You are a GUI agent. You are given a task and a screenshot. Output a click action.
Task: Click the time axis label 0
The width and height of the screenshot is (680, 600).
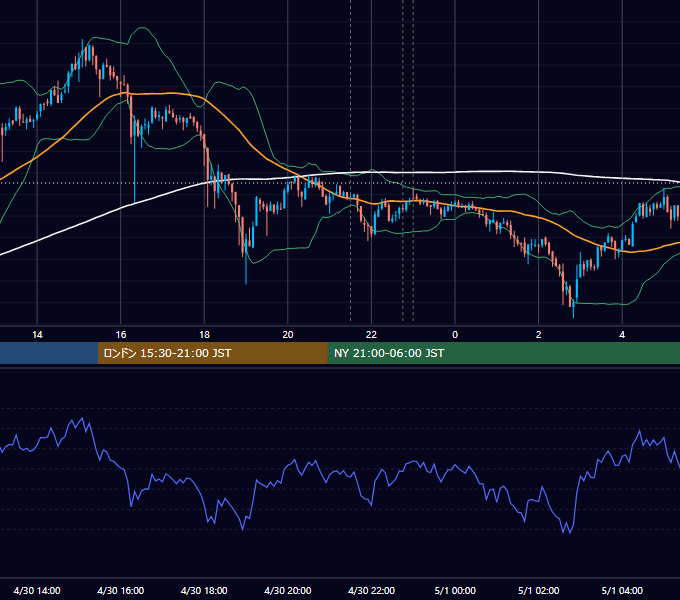pos(455,335)
